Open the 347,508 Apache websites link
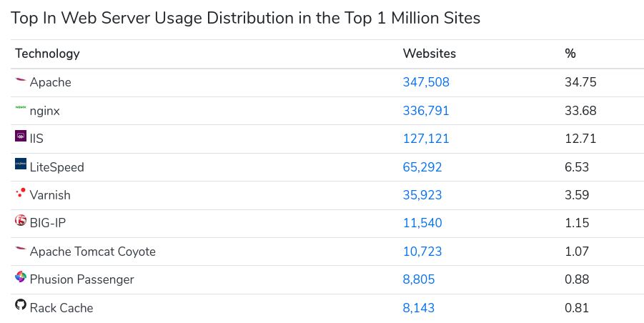Screen dimensions: 644x323 (426, 82)
